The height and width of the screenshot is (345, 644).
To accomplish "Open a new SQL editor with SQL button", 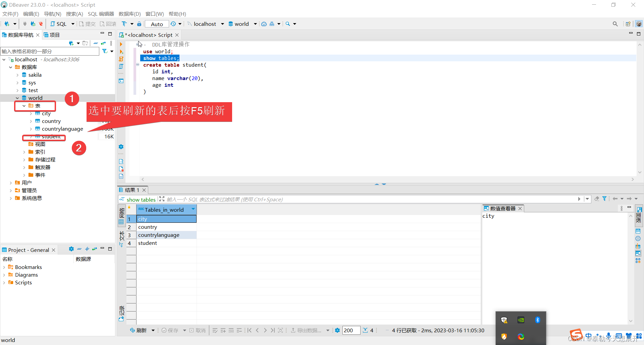I will [58, 24].
